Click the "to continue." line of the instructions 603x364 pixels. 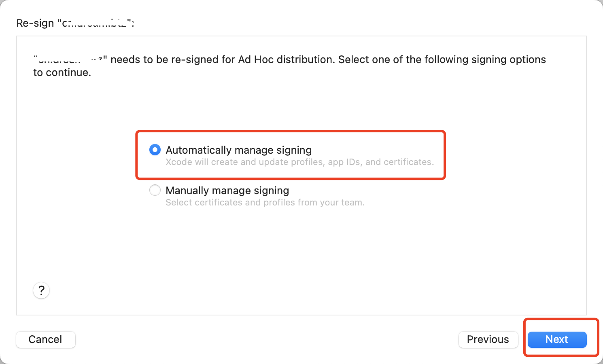click(x=62, y=72)
